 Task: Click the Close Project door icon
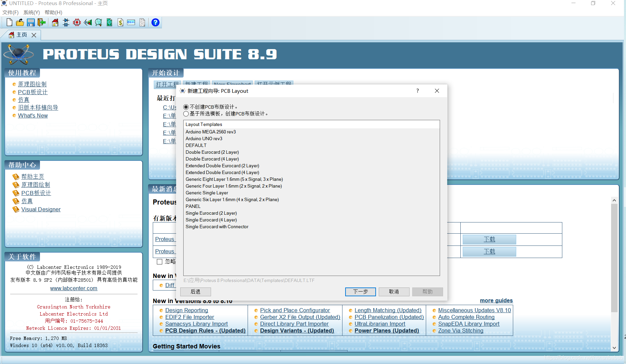[41, 22]
